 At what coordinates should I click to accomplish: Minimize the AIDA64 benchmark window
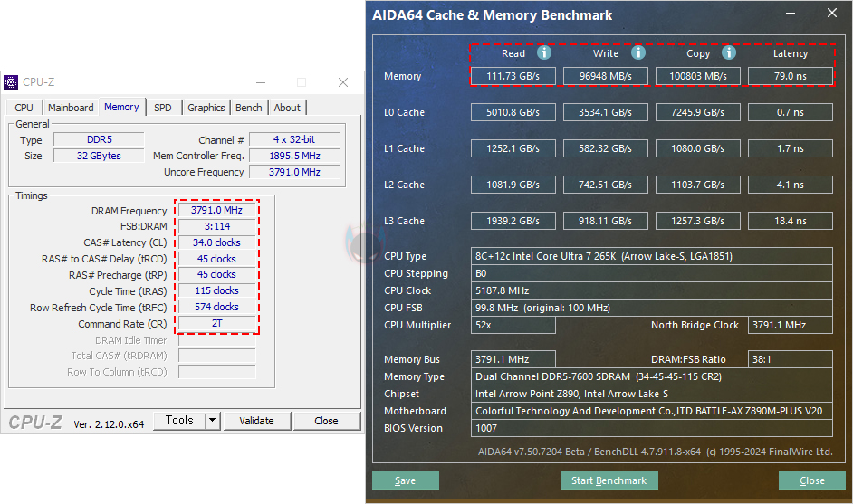[791, 13]
